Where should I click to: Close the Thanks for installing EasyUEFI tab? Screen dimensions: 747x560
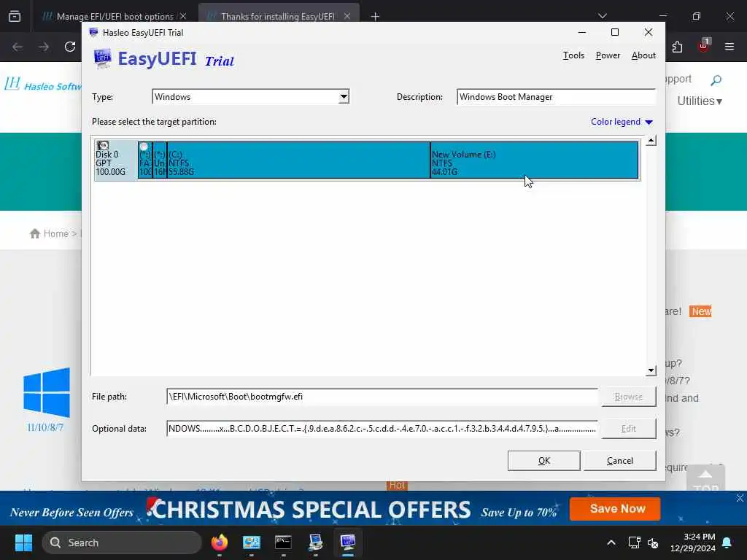347,16
